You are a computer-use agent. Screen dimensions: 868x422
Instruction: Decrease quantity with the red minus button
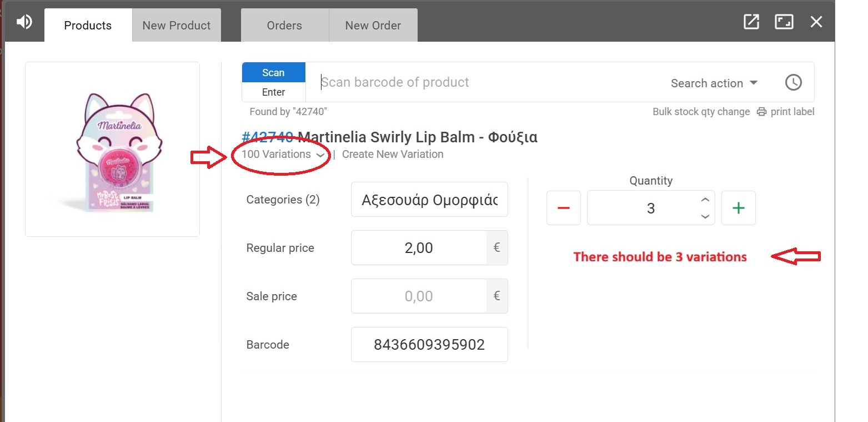click(x=563, y=208)
